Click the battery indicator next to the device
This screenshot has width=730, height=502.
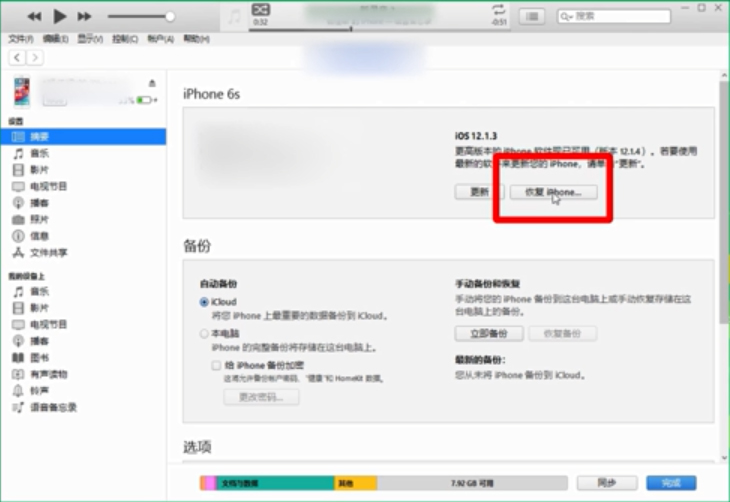145,100
